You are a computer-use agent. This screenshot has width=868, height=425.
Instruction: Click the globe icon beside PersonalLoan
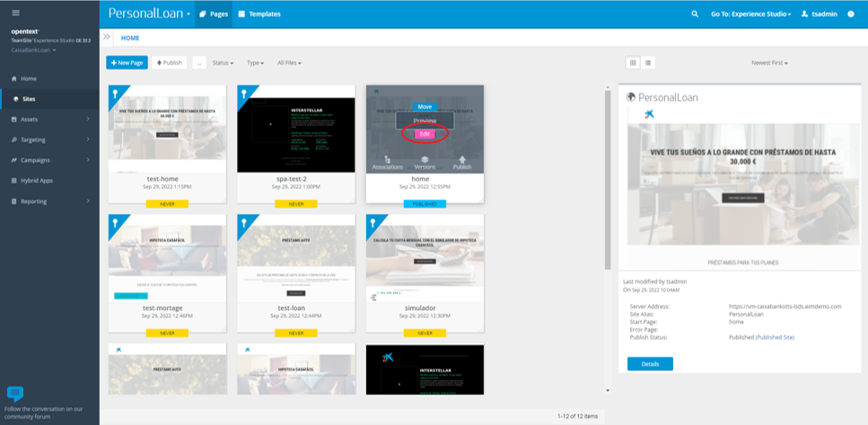click(630, 97)
